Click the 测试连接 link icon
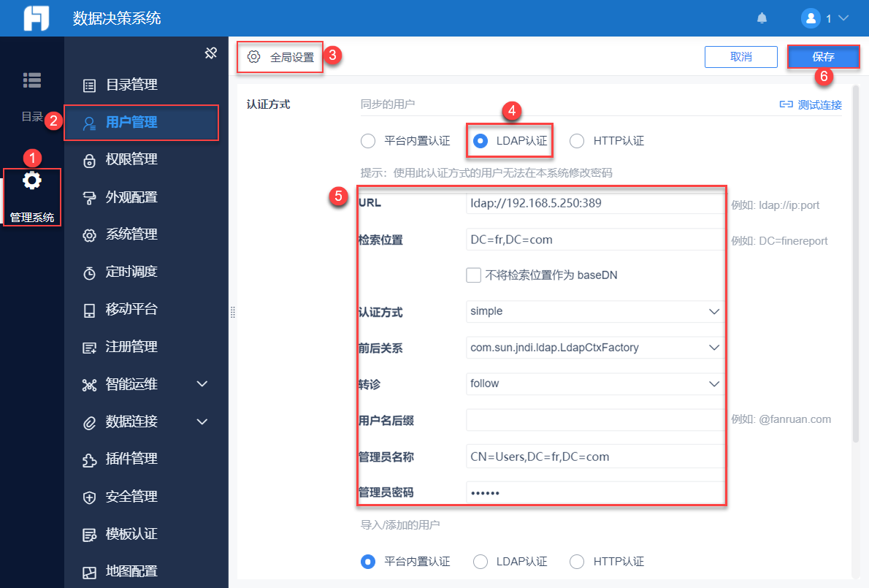Screen dimensions: 869x588 pos(786,104)
